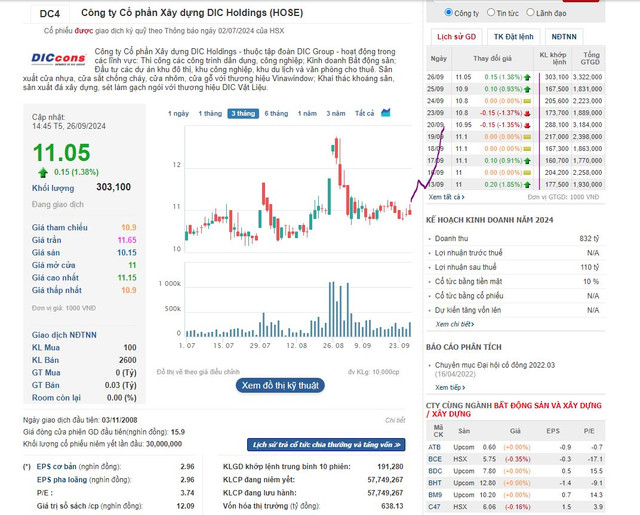Open Chuyên mục Đại hội cổ đông 2022.03
The width and height of the screenshot is (640, 515).
495,365
